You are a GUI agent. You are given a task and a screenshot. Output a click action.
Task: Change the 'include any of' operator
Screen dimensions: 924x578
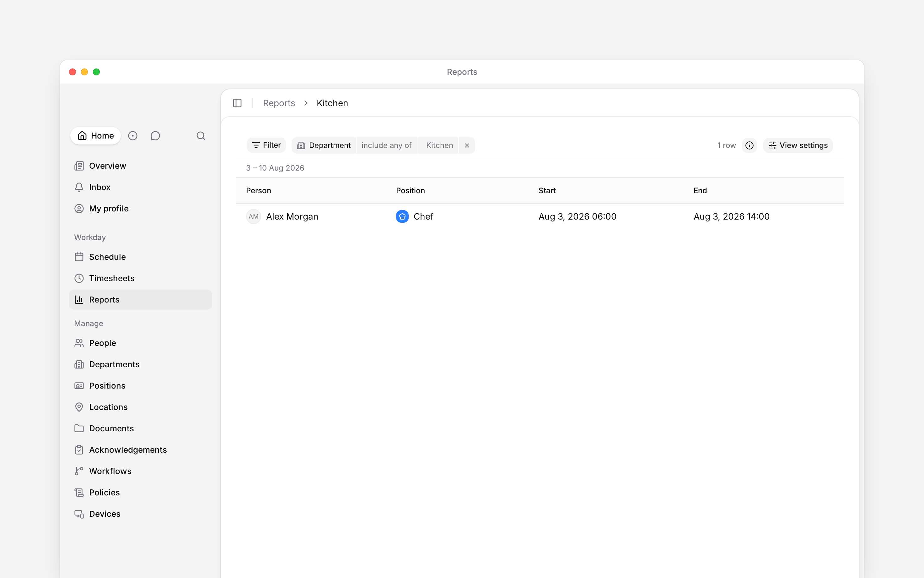(386, 145)
